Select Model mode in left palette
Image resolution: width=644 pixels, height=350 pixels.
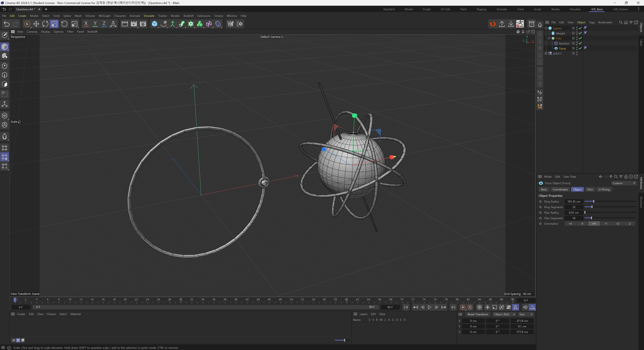[x=5, y=47]
